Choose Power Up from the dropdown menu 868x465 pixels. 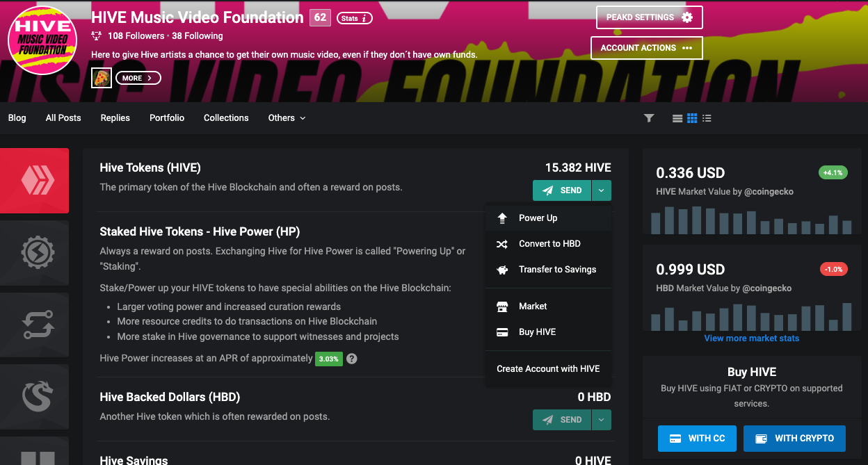tap(548, 218)
